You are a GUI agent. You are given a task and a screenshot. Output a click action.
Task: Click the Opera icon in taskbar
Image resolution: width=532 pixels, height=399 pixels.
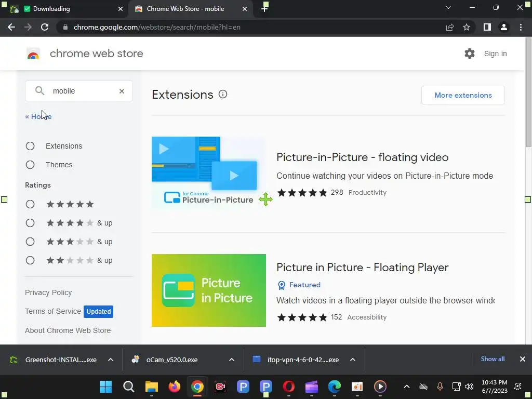[289, 387]
